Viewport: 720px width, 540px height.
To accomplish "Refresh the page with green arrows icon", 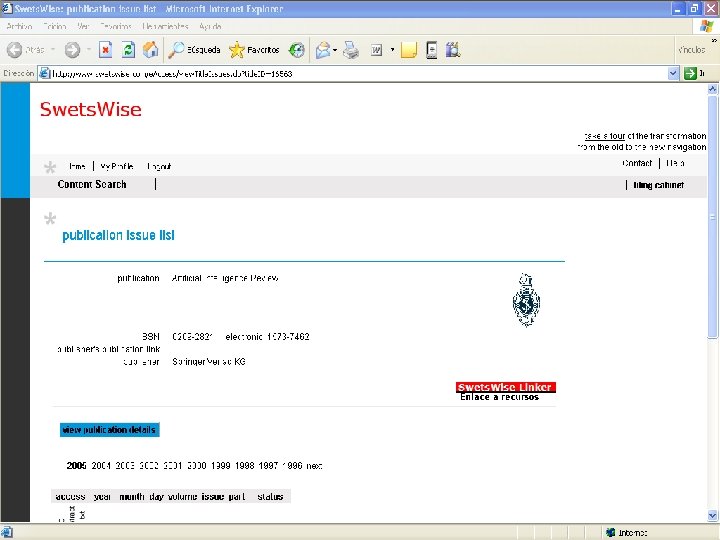I will pyautogui.click(x=128, y=50).
